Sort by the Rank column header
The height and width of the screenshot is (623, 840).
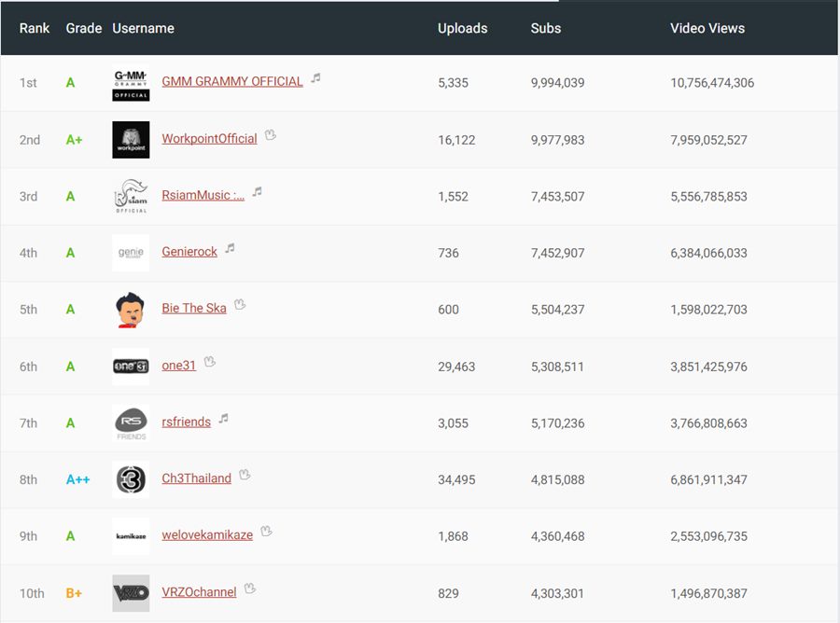click(x=35, y=28)
